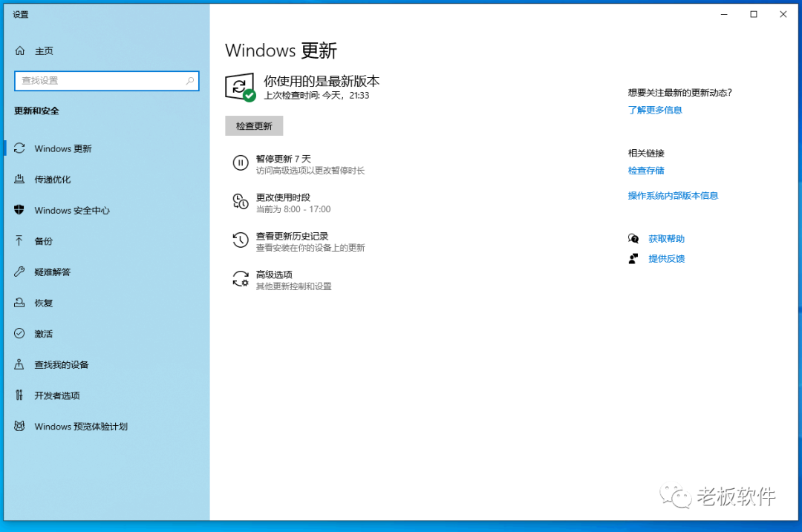Click 暂停更新 7 天 option text
Image resolution: width=802 pixels, height=532 pixels.
(284, 159)
